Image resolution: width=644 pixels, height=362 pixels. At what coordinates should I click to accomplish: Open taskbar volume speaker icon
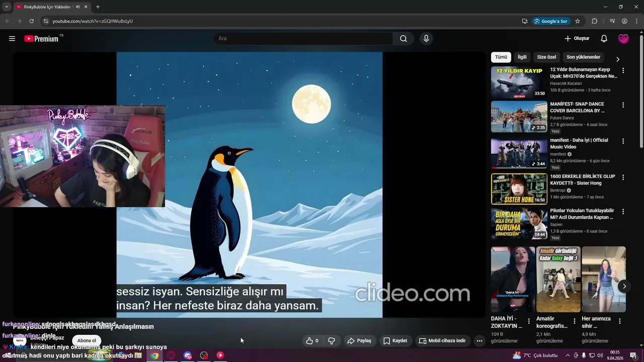[600, 355]
